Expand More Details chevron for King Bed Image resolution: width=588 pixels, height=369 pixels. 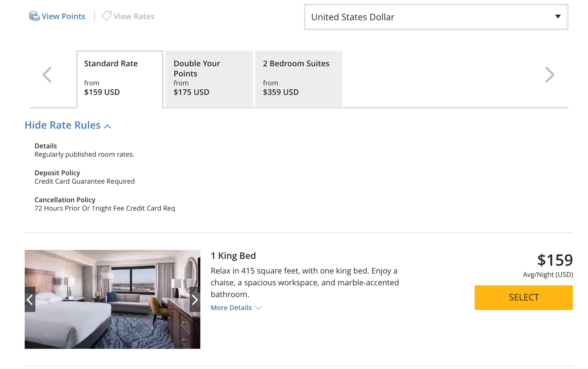[259, 307]
